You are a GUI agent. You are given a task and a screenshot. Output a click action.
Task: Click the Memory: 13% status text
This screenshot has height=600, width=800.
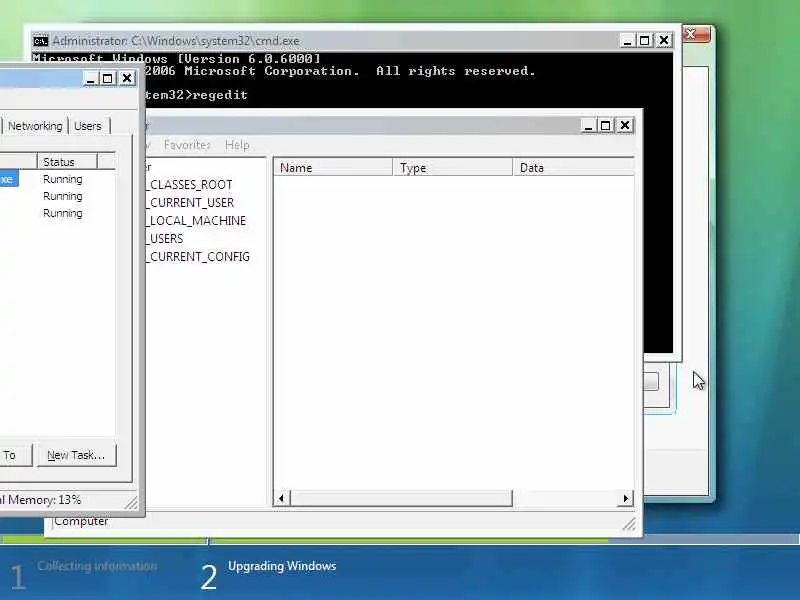(x=40, y=499)
